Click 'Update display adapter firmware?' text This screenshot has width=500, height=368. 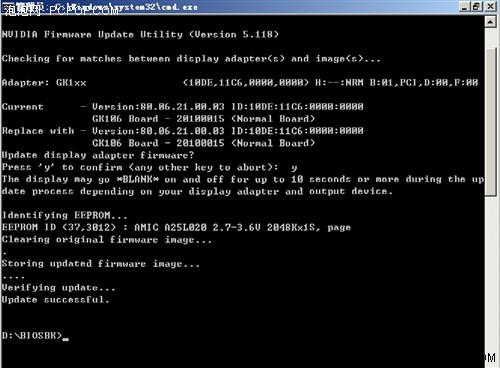pyautogui.click(x=98, y=155)
